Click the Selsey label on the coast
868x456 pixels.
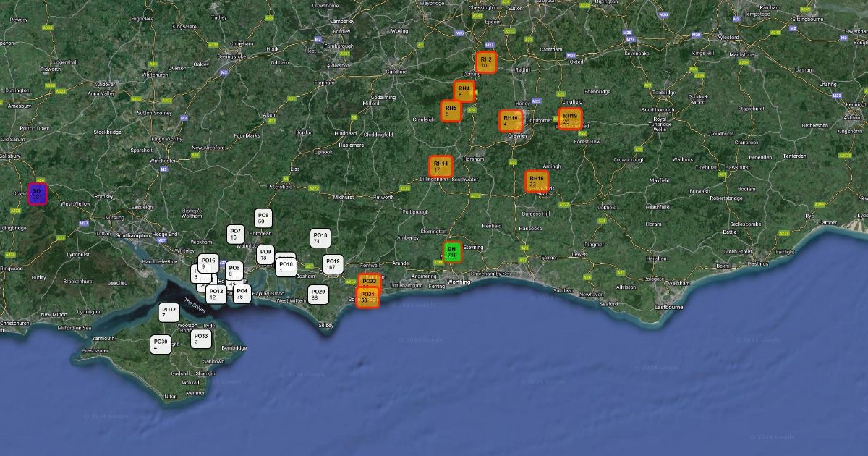pyautogui.click(x=326, y=326)
